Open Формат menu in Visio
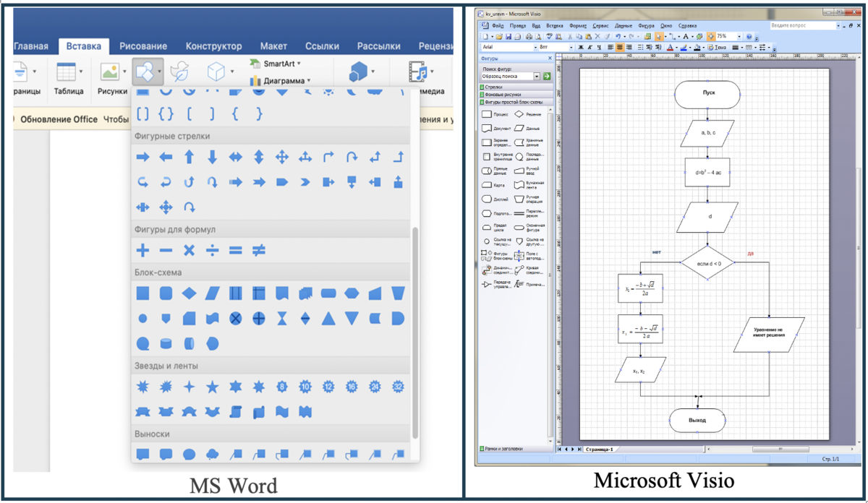This screenshot has width=868, height=503. (578, 26)
